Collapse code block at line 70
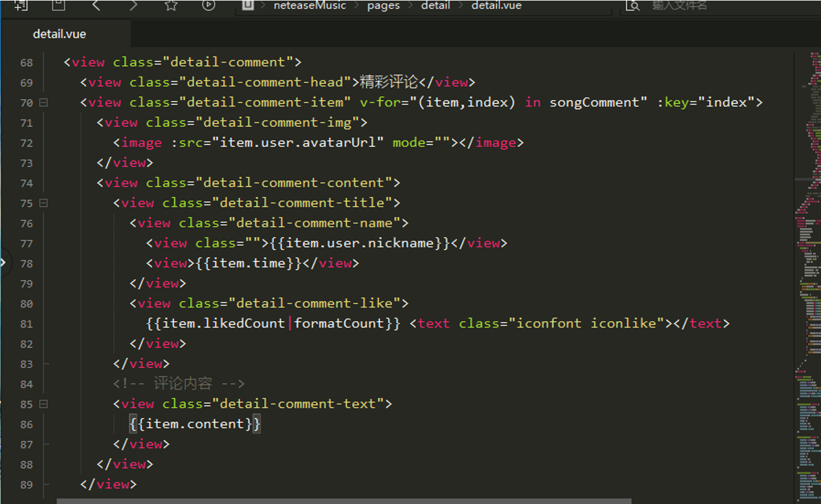 pyautogui.click(x=43, y=102)
